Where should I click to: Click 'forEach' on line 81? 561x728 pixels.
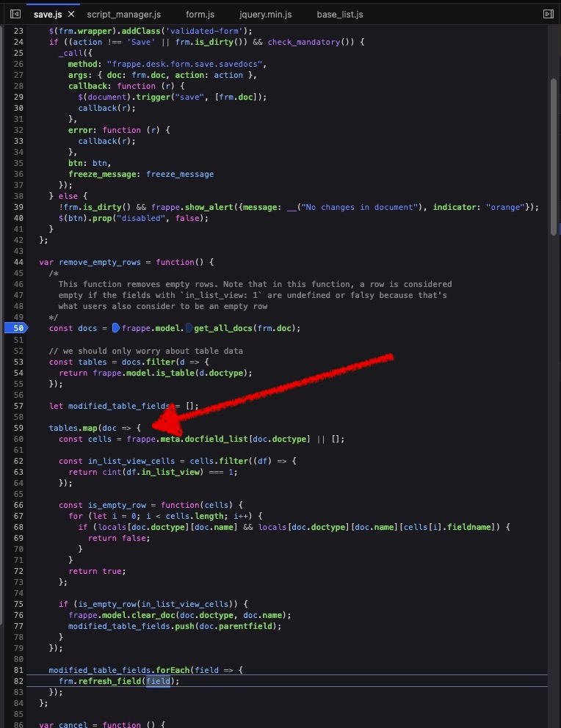(x=173, y=670)
